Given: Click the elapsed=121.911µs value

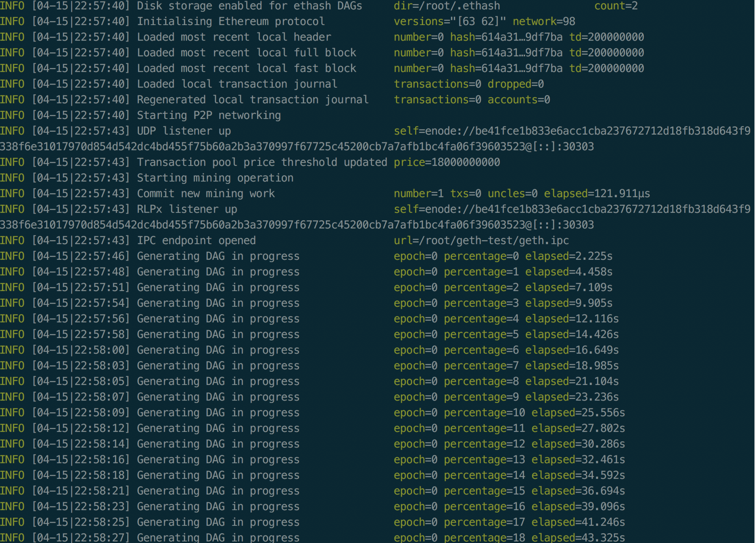Looking at the screenshot, I should pos(597,194).
